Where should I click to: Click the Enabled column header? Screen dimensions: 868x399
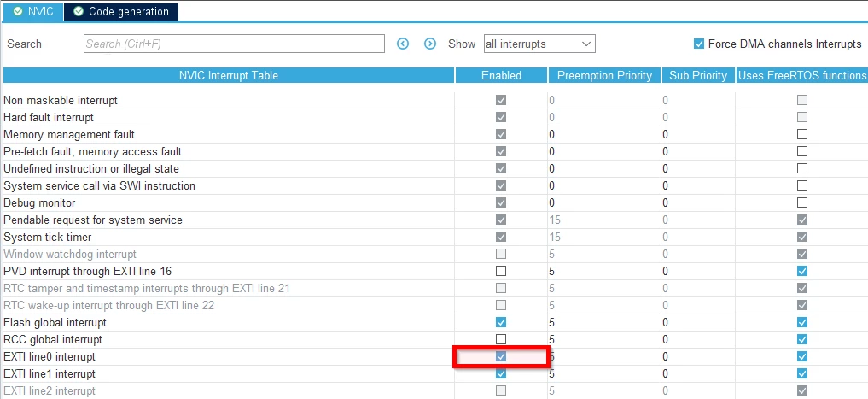pos(502,75)
